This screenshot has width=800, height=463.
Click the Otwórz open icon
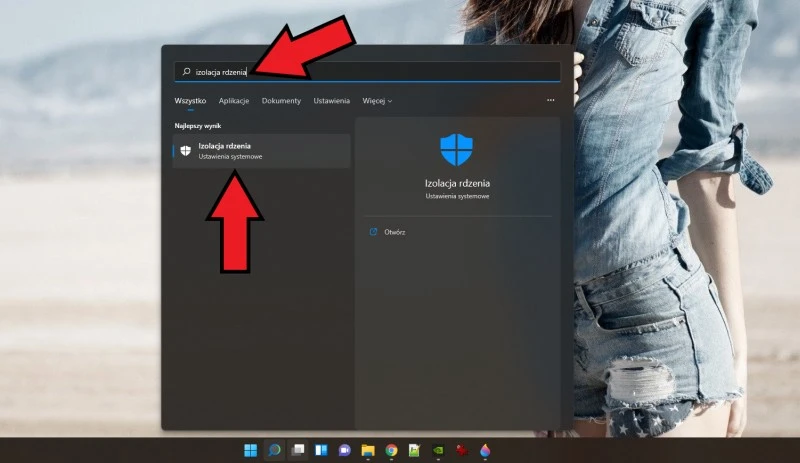click(x=373, y=232)
